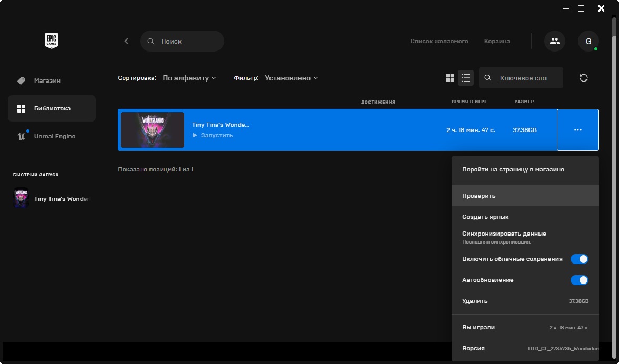The height and width of the screenshot is (364, 619).
Task: Switch to list view layout
Action: 466,78
